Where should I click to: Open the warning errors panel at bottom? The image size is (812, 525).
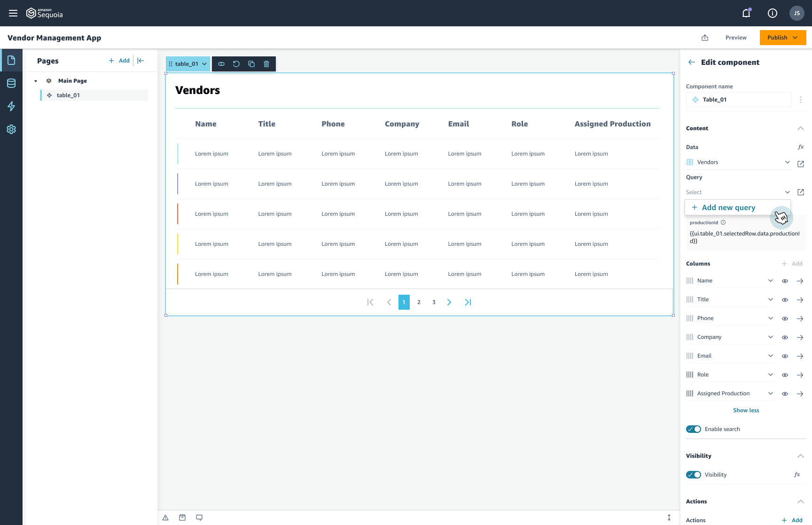[165, 517]
